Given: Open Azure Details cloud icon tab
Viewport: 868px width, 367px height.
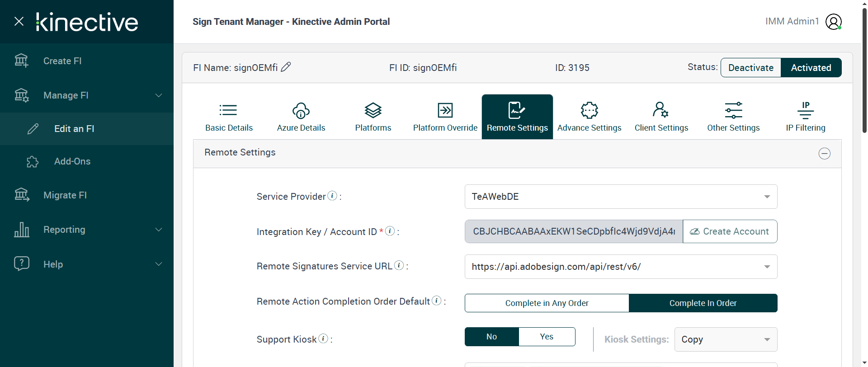Looking at the screenshot, I should (301, 110).
